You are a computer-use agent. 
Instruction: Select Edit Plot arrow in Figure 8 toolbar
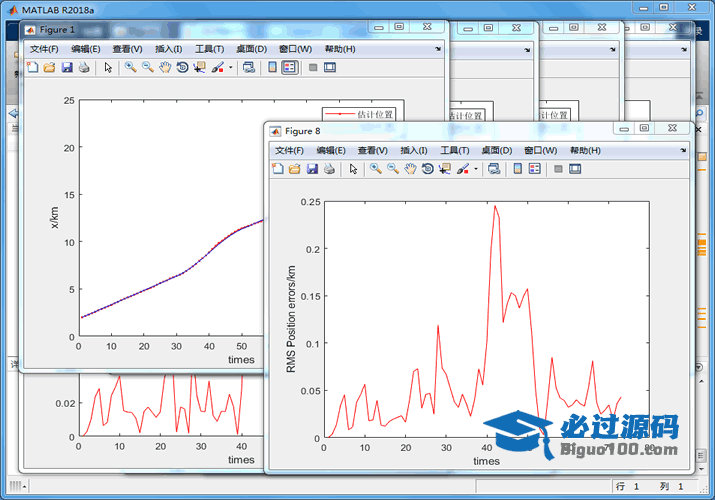[353, 169]
